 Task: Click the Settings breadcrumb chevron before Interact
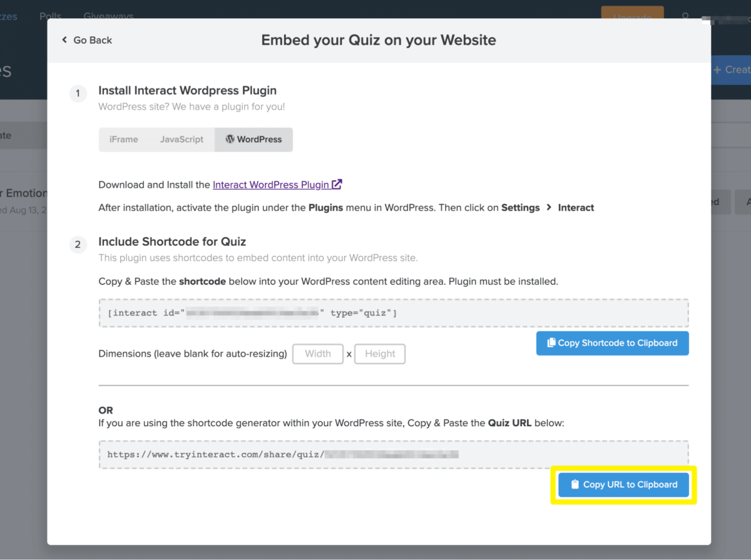[x=549, y=207]
